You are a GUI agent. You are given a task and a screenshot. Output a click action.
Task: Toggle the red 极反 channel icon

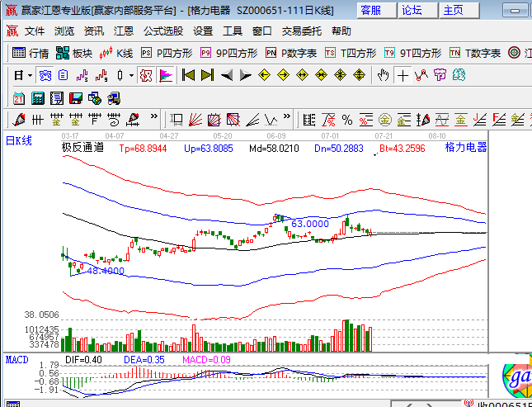click(146, 75)
